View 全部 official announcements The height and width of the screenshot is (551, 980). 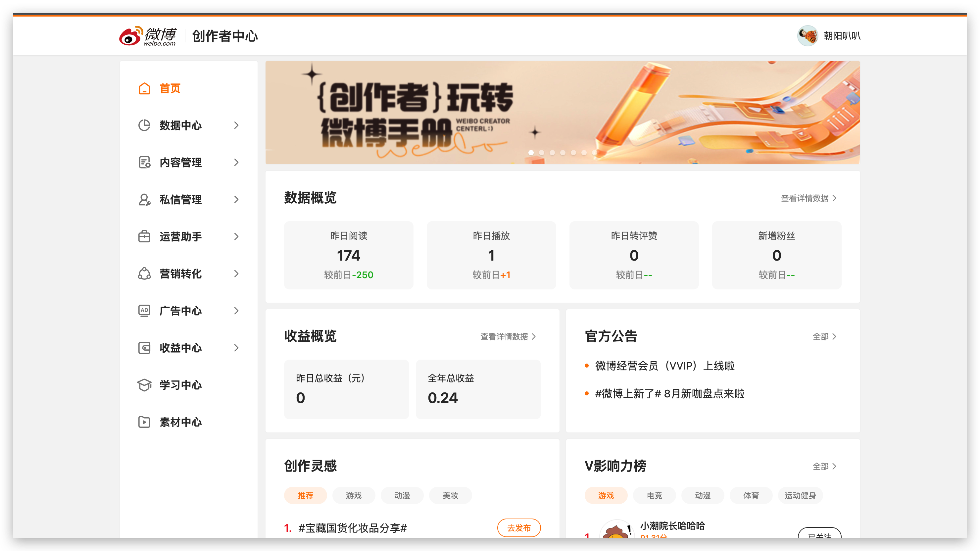[x=824, y=337]
